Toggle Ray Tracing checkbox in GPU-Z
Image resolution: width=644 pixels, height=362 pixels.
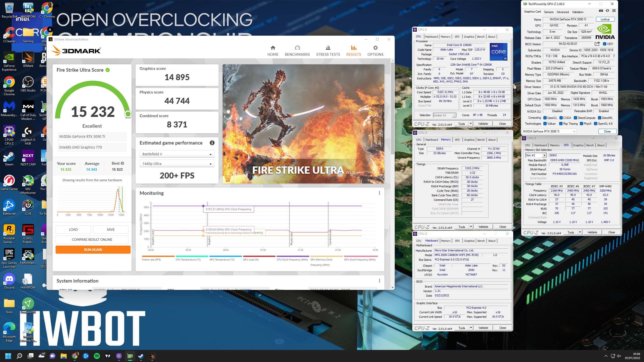pyautogui.click(x=561, y=124)
